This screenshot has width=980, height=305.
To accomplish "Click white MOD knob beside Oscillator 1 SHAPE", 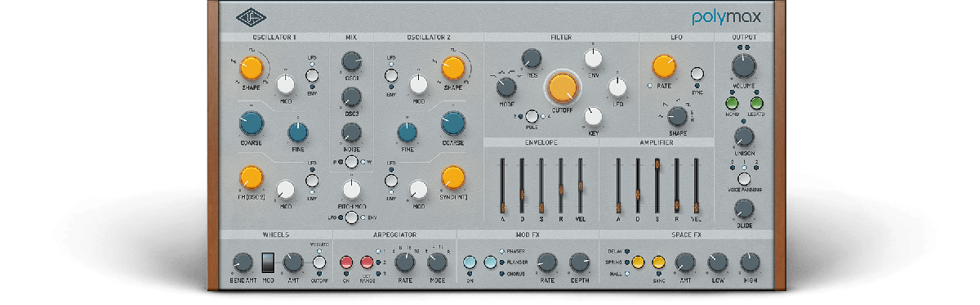I will point(285,83).
